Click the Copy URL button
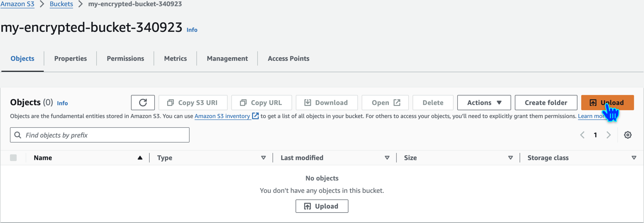The width and height of the screenshot is (644, 223). [x=261, y=103]
